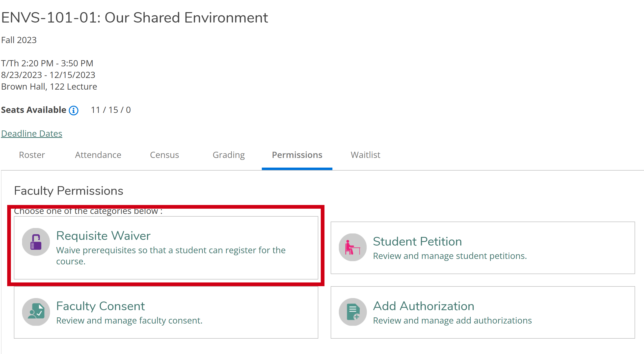Image resolution: width=644 pixels, height=354 pixels.
Task: Select the Grading tab
Action: pos(229,155)
